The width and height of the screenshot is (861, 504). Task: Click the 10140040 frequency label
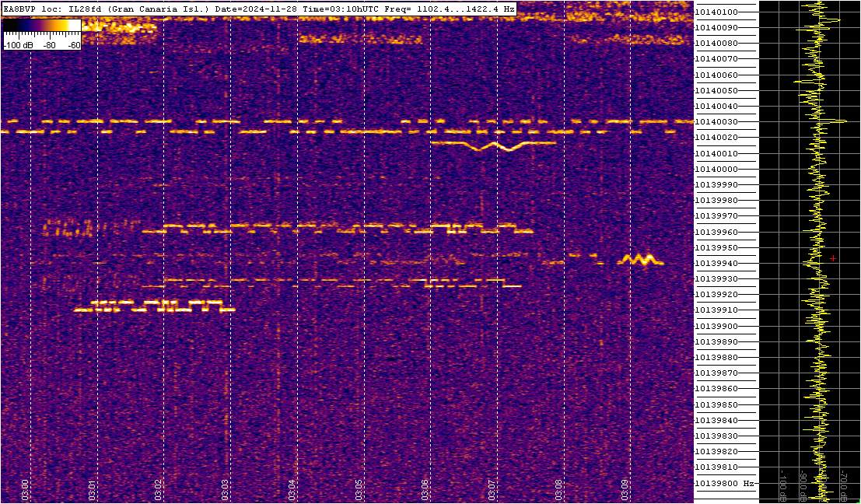(x=716, y=106)
